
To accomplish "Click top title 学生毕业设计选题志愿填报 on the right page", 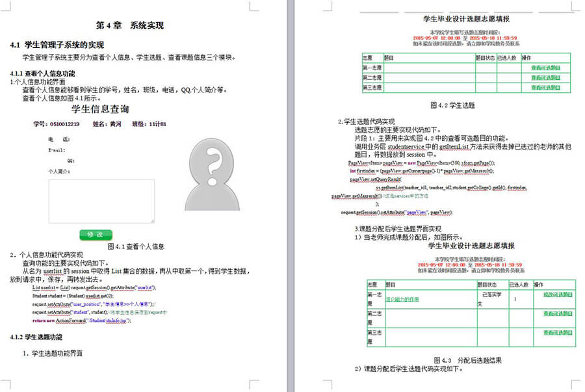I will coord(466,19).
